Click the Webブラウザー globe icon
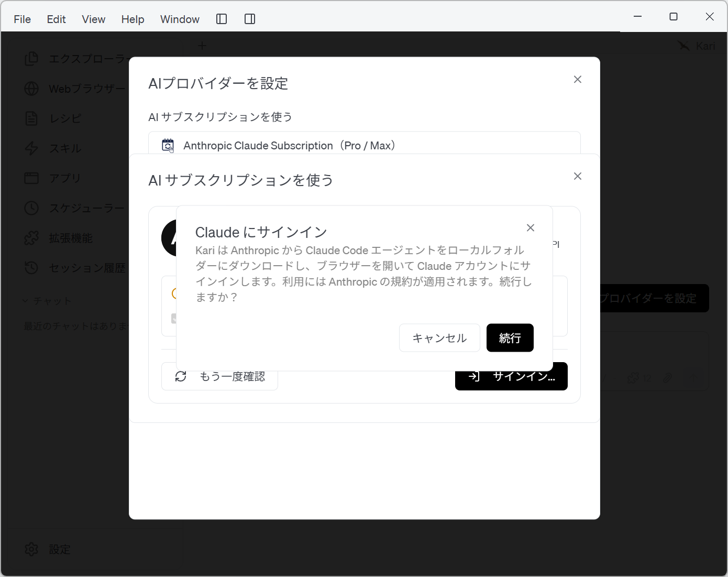 pyautogui.click(x=31, y=89)
